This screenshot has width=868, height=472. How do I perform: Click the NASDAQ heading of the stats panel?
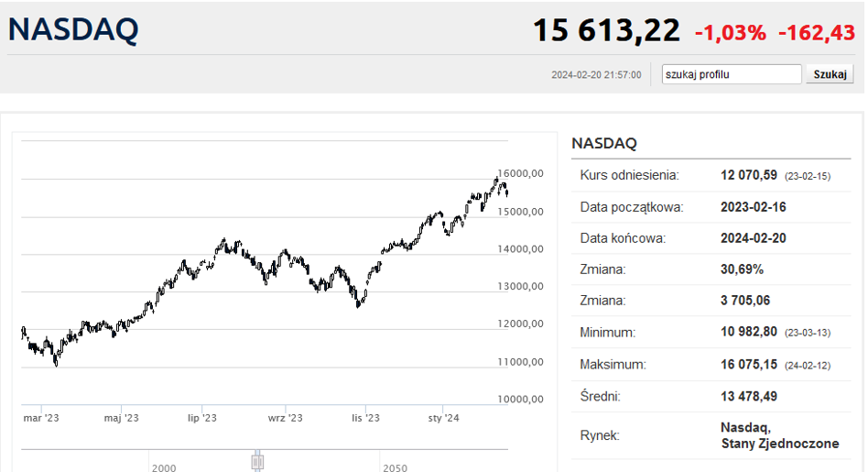[x=603, y=143]
